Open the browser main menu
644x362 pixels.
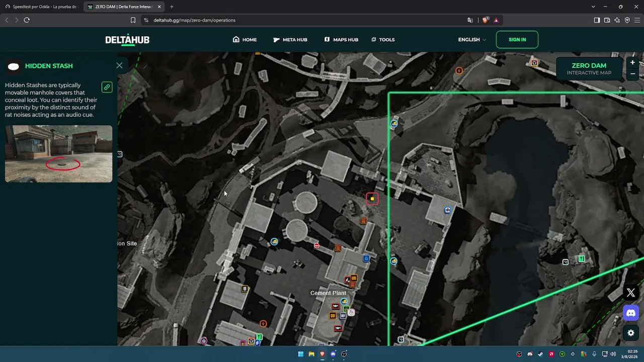(x=637, y=20)
